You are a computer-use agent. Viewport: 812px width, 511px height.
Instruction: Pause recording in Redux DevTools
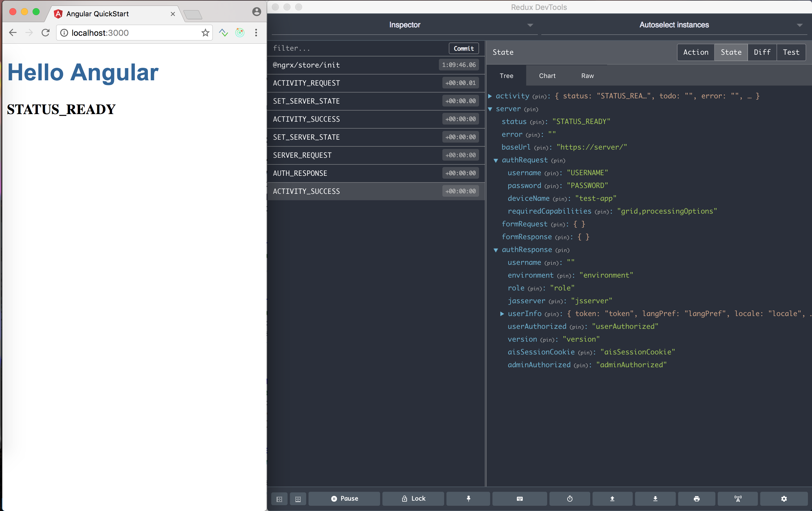pos(344,498)
